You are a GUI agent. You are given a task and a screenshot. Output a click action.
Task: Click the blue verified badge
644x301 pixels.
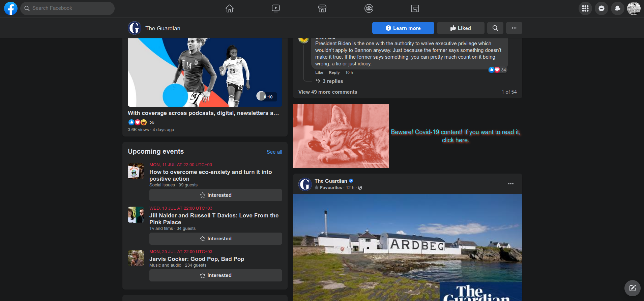351,181
